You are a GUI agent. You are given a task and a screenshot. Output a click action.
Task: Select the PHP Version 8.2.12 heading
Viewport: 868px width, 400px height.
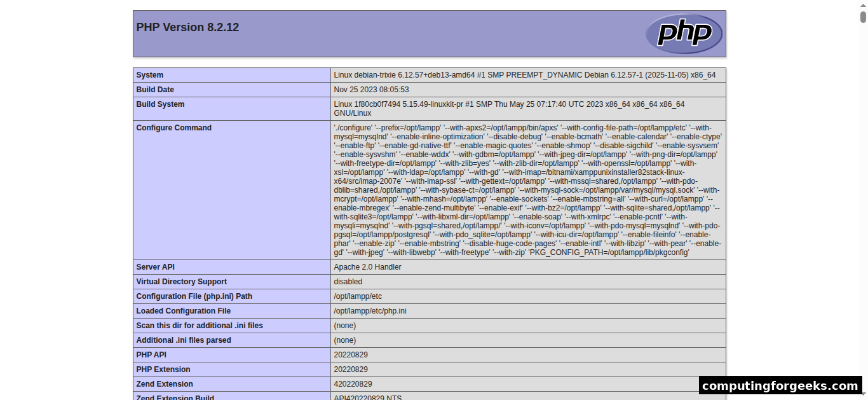click(187, 27)
